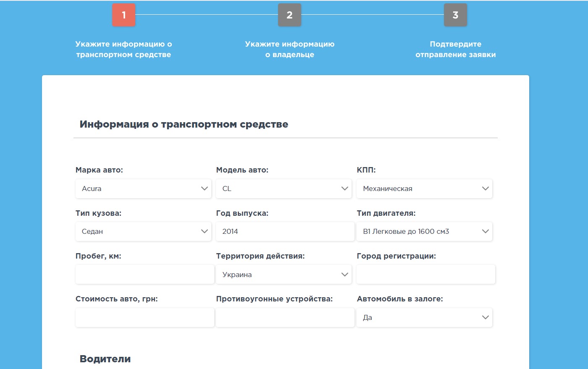Click the 'Территория действия:' field label
Image resolution: width=588 pixels, height=369 pixels.
pos(260,256)
